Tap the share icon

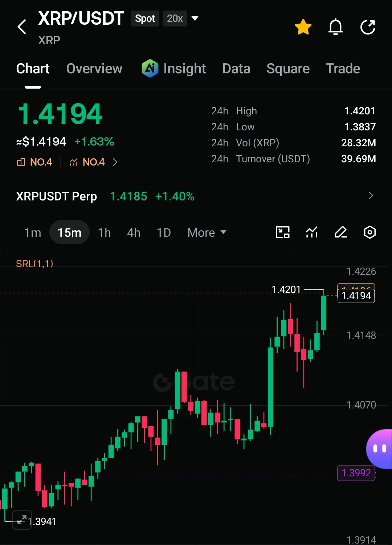pos(368,27)
